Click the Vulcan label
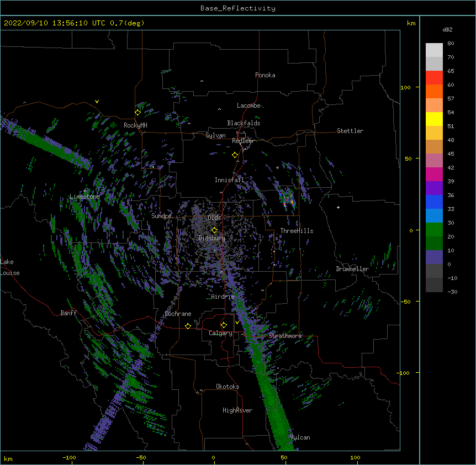 pos(300,437)
